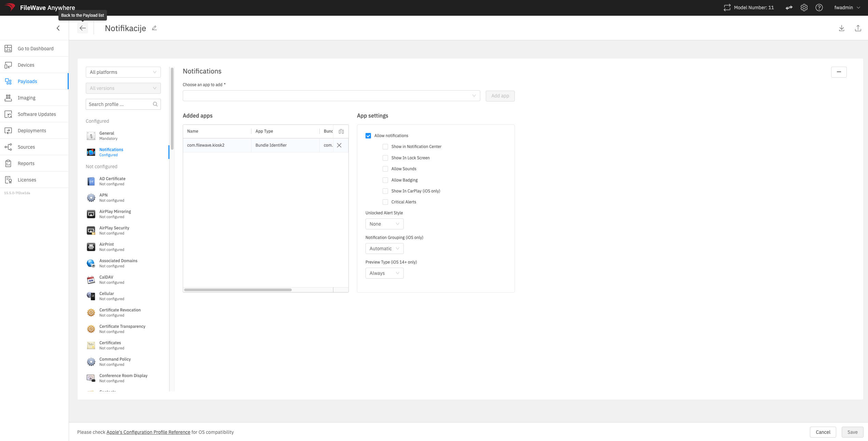The height and width of the screenshot is (441, 868).
Task: Click the Associated Domains globe icon
Action: click(91, 263)
